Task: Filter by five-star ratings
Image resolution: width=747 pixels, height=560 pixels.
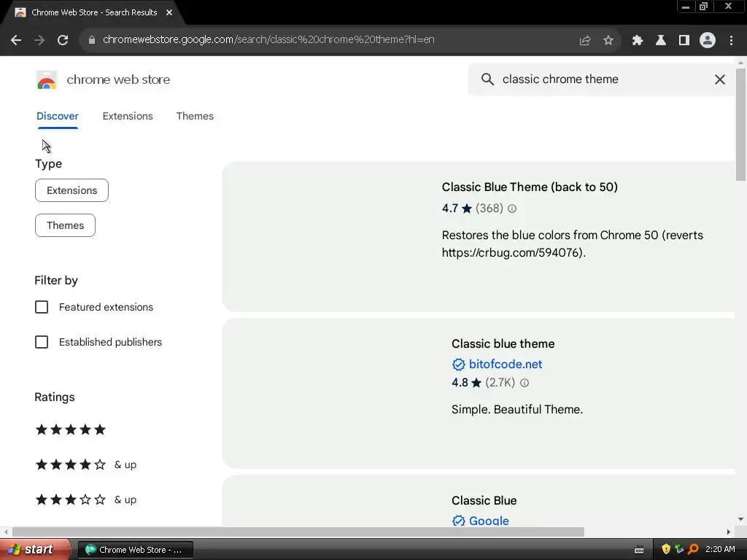Action: click(x=71, y=429)
